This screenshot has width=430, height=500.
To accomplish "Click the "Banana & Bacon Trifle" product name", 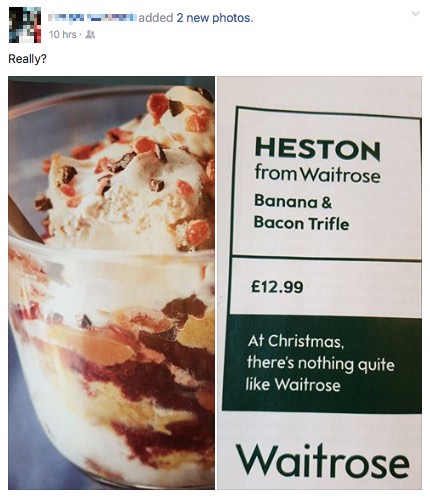I will coord(301,213).
